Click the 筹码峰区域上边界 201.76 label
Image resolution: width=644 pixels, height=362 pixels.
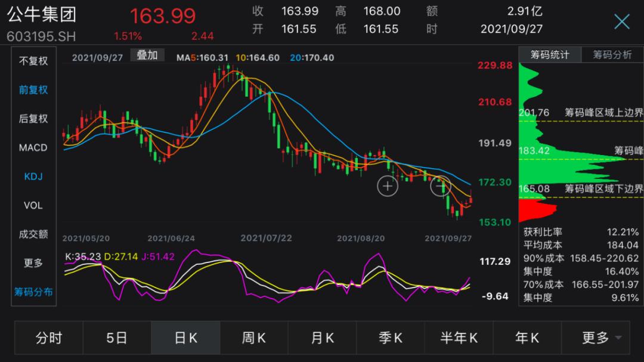pyautogui.click(x=581, y=113)
